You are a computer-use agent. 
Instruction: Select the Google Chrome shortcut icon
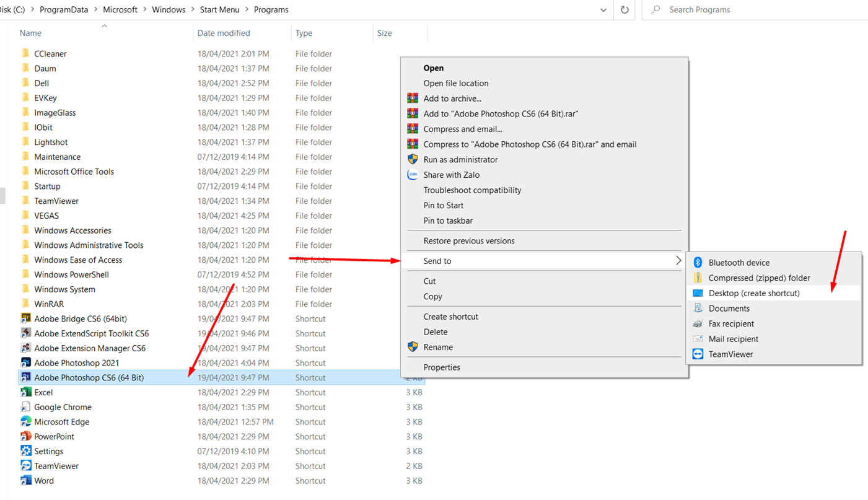25,407
